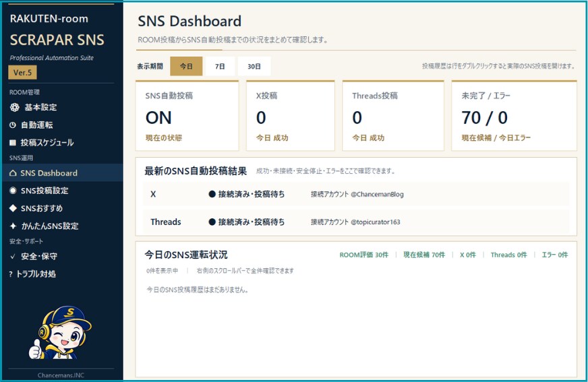Click the home icon beside SNS Dashboard
This screenshot has width=588, height=382.
[13, 173]
